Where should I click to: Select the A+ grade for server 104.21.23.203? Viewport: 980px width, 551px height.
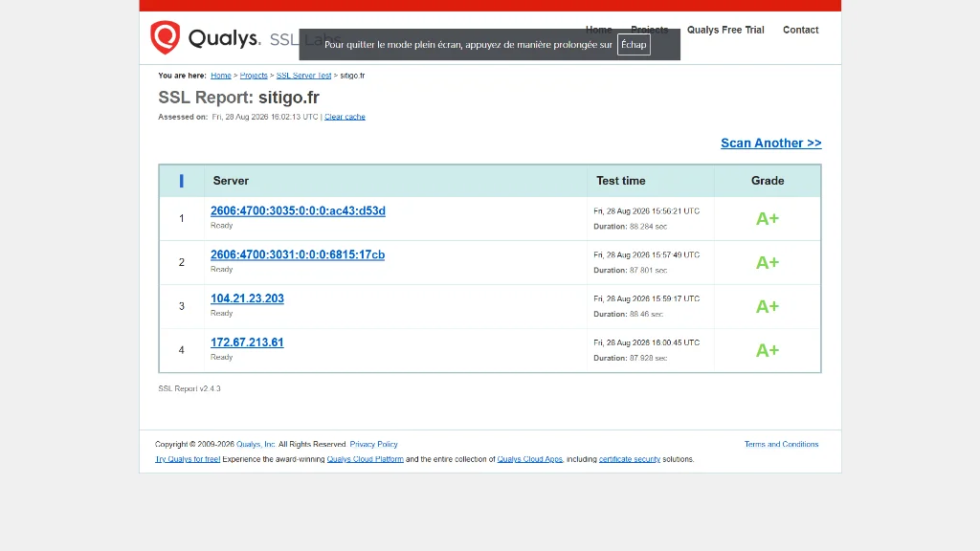tap(768, 306)
